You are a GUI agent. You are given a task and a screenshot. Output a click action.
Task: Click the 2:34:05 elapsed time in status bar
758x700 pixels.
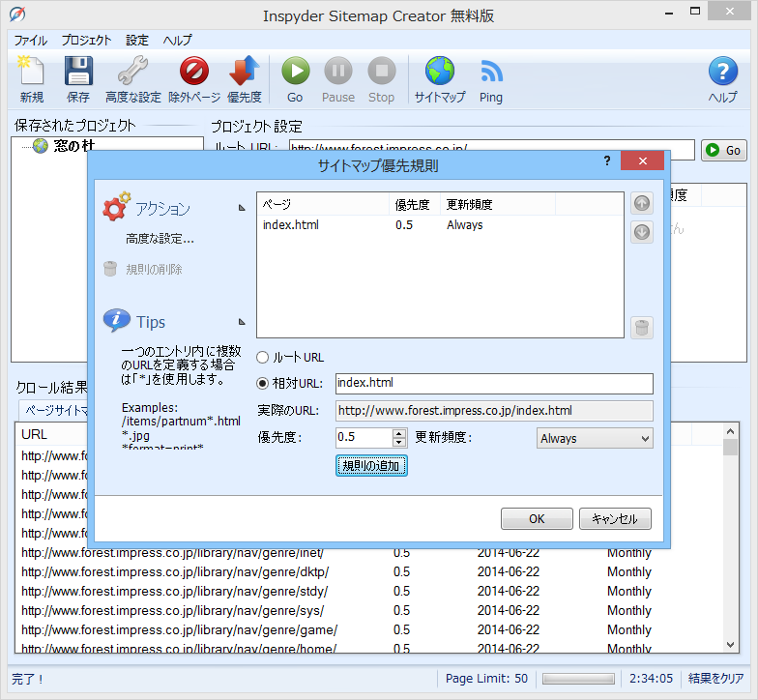[651, 679]
